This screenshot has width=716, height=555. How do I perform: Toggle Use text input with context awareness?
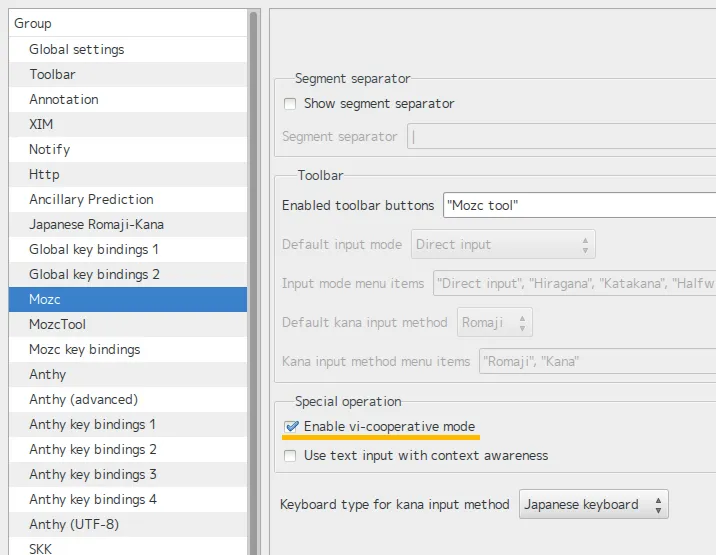coord(290,456)
